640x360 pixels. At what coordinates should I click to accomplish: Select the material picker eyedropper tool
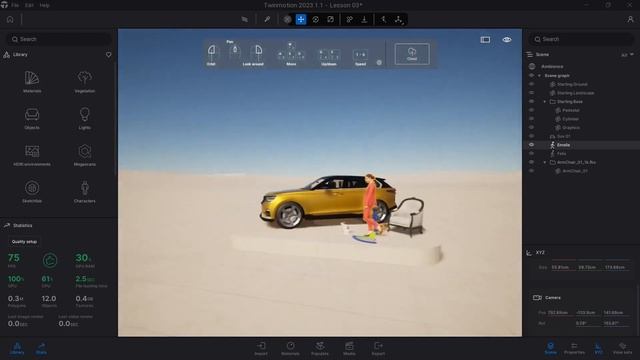[x=267, y=19]
